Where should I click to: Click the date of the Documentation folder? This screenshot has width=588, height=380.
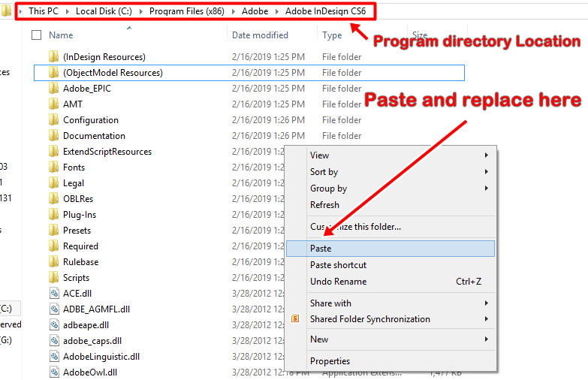pyautogui.click(x=268, y=135)
